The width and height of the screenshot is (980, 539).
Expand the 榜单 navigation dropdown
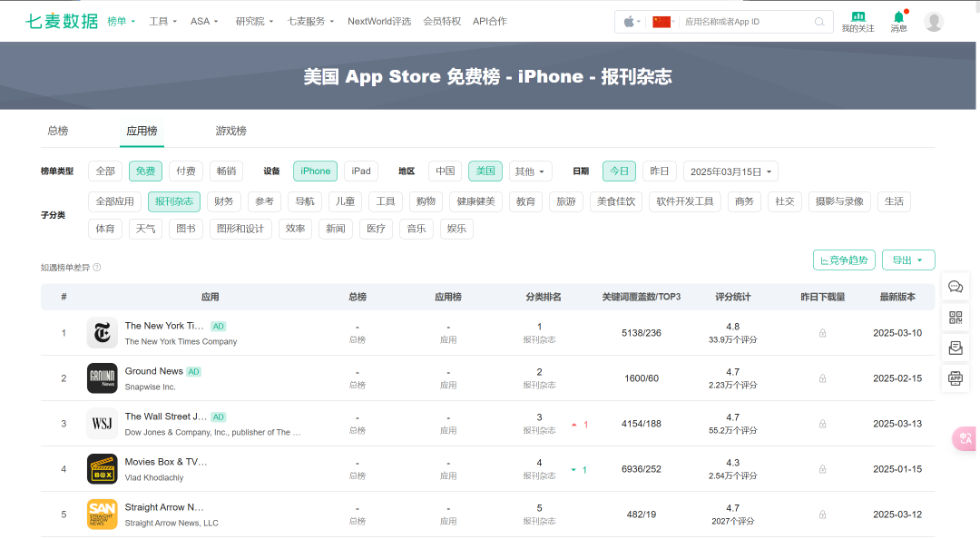tap(122, 21)
